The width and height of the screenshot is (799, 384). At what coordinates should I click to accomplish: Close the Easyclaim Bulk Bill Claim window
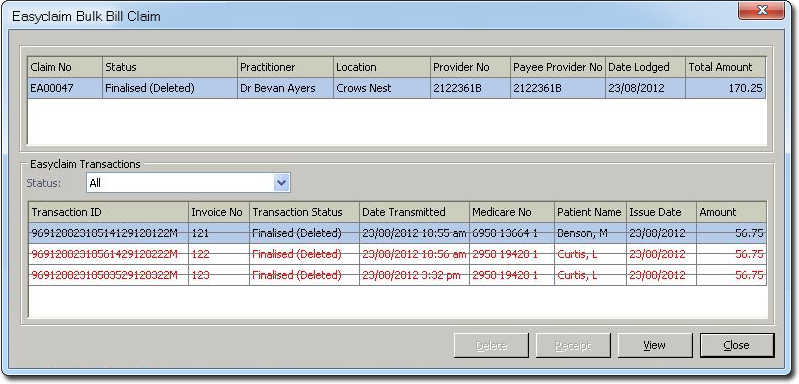761,10
